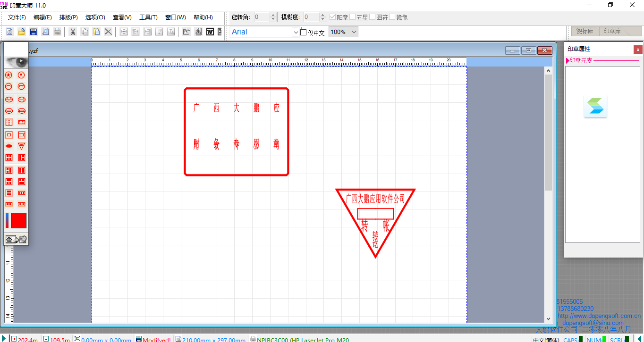Open the 编辑(E) menu

point(43,17)
